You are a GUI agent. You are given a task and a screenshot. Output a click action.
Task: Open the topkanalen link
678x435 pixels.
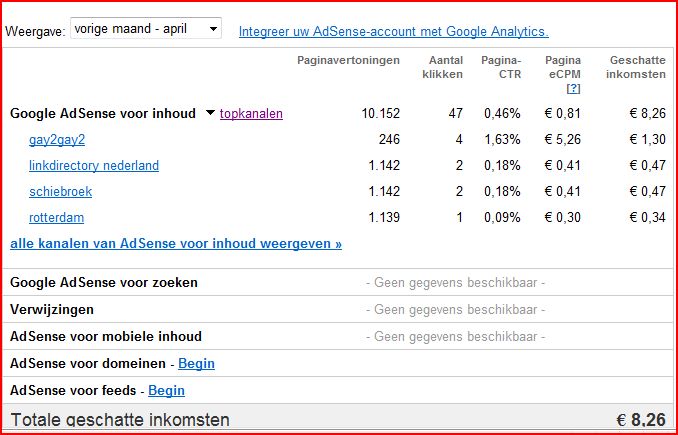click(x=251, y=114)
